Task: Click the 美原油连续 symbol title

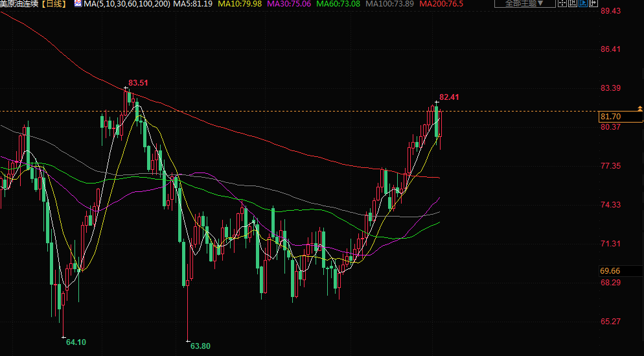Action: point(20,4)
